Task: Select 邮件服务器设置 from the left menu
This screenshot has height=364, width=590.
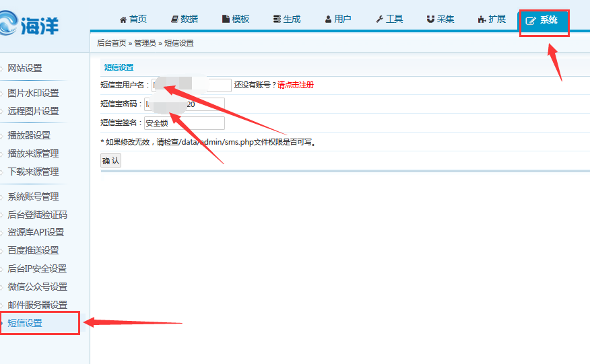Action: click(x=37, y=305)
